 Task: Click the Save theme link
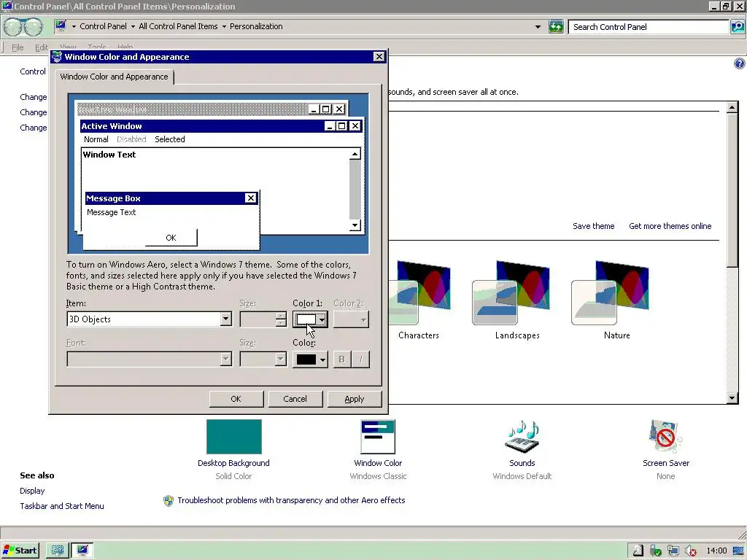593,226
